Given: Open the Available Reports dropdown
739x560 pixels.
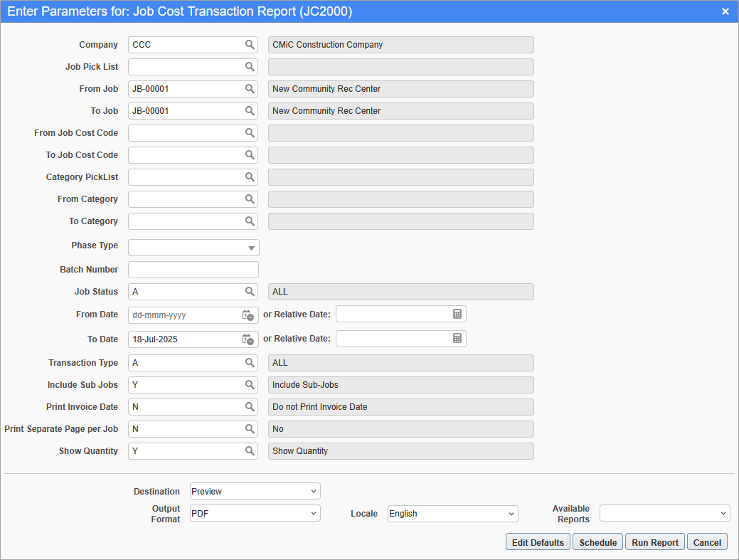Looking at the screenshot, I should [664, 513].
